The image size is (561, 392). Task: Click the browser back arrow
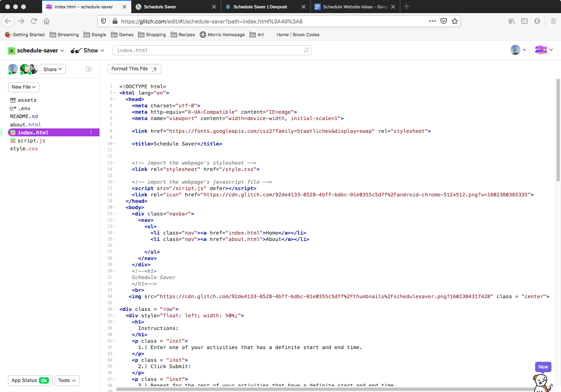pyautogui.click(x=8, y=21)
